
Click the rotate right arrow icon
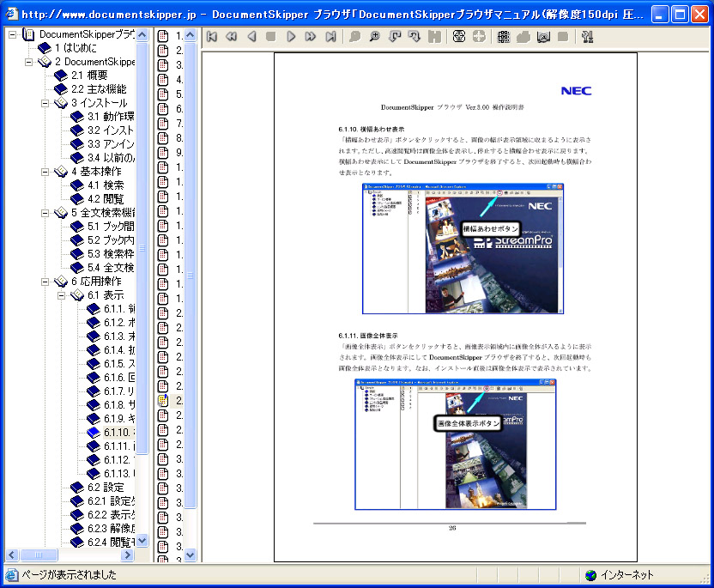click(x=414, y=36)
